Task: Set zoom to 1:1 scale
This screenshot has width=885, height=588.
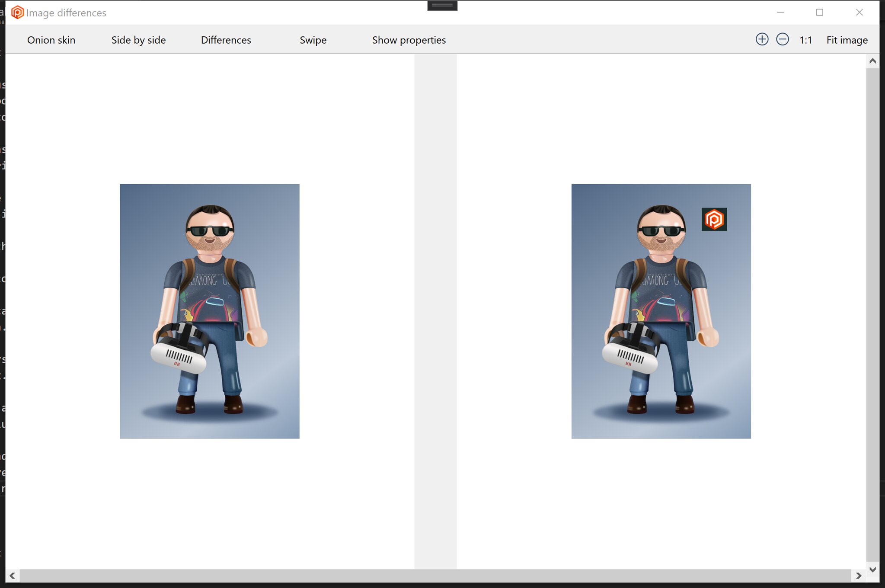Action: [805, 40]
